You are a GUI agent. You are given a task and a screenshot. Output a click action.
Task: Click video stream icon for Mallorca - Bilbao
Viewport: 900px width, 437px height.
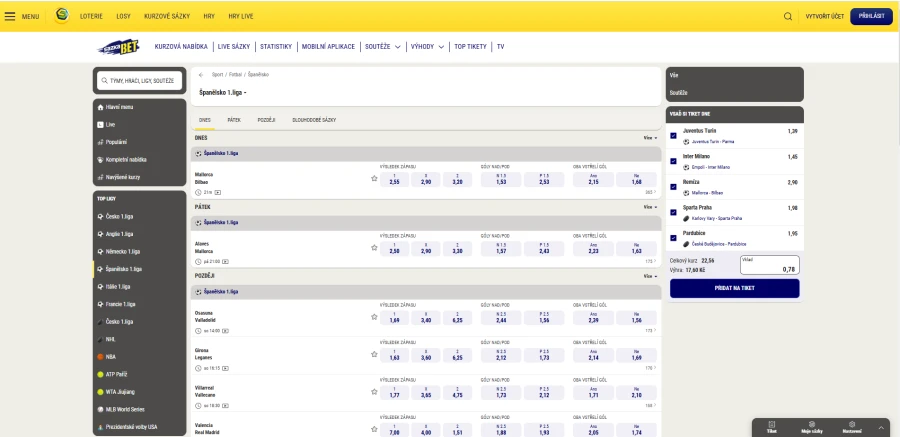tap(218, 192)
